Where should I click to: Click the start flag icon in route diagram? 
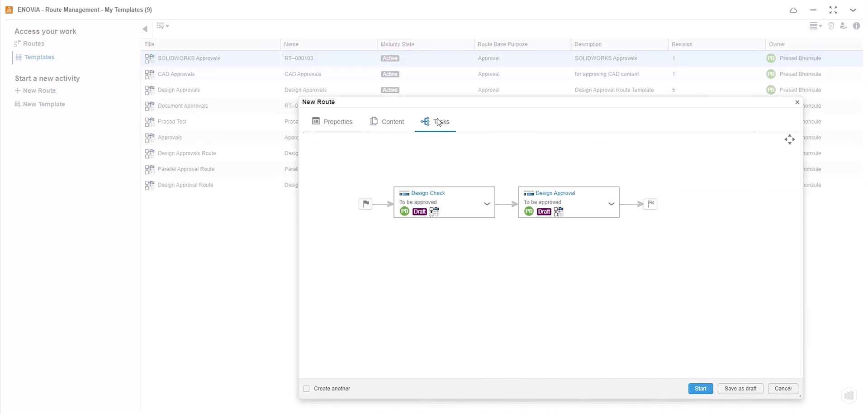366,204
